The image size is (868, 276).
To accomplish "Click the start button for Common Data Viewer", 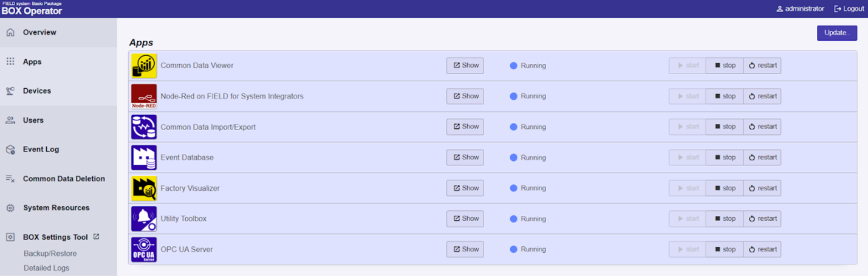I will 688,66.
